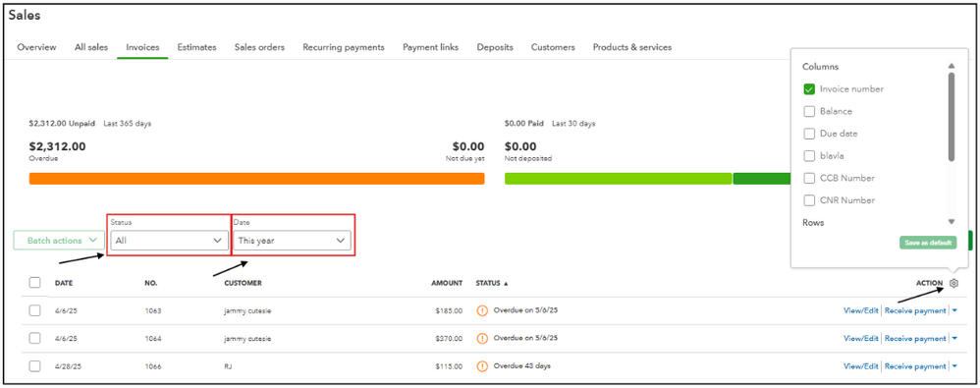Click Receive payment for invoice 1063
Screen dimensions: 980x388
click(x=915, y=310)
